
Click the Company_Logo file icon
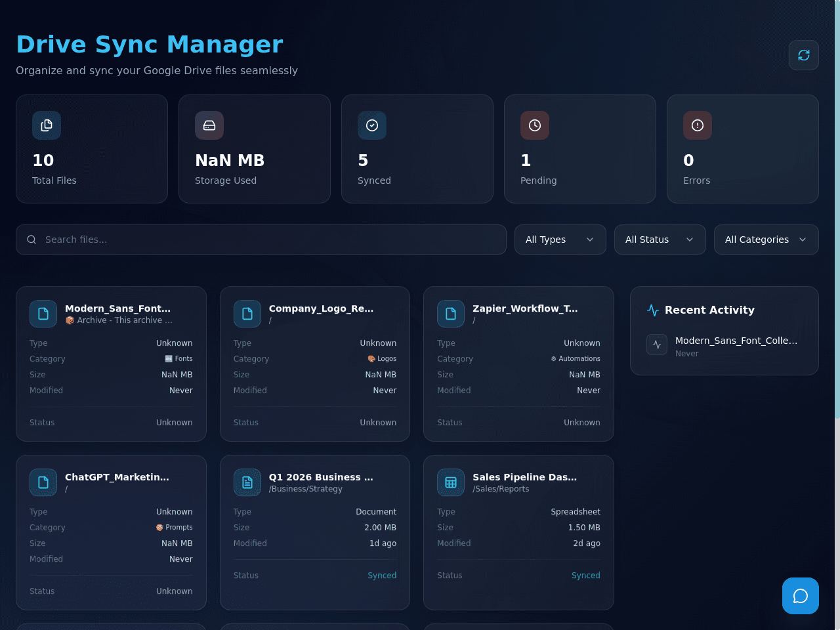click(x=247, y=314)
